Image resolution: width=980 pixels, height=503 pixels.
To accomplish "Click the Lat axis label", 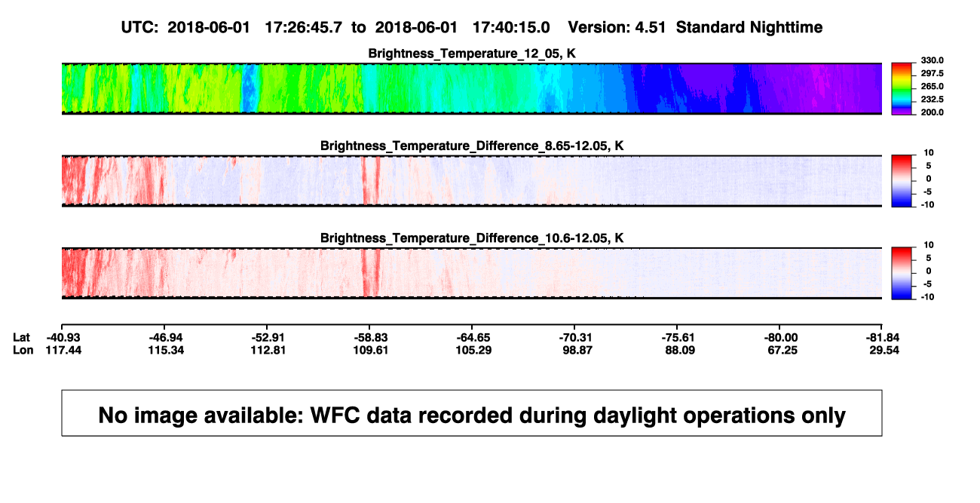I will 22,337.
